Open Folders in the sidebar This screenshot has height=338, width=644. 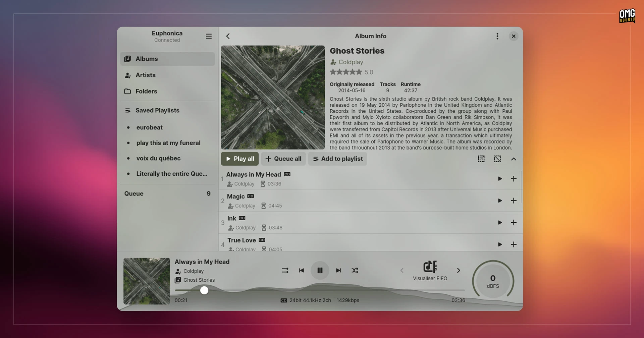167,91
